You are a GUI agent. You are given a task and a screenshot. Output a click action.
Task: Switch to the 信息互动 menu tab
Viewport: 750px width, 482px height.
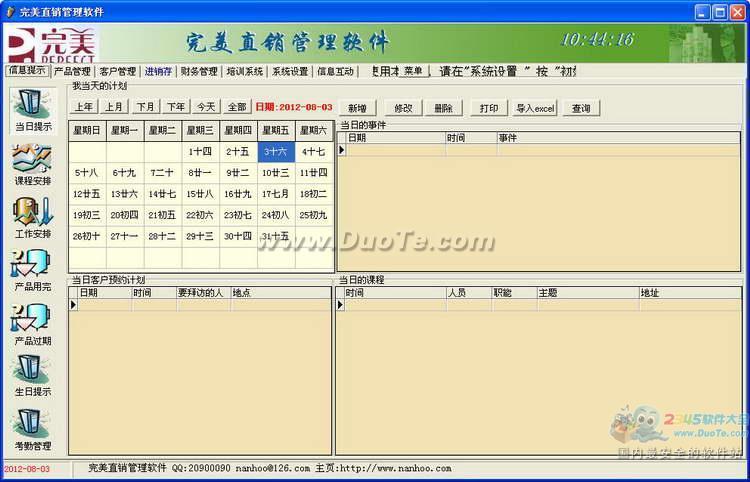[x=335, y=72]
